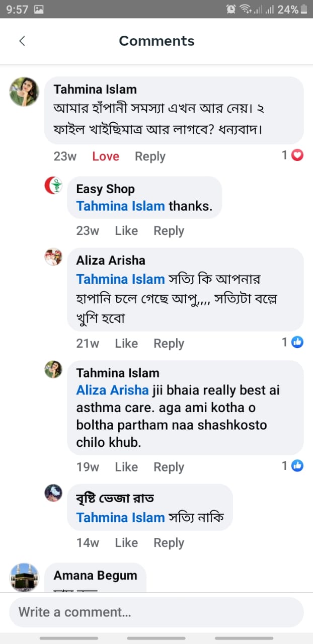Open the Tahmina Islam mention in Easy Shop's reply
This screenshot has width=313, height=644.
[120, 206]
